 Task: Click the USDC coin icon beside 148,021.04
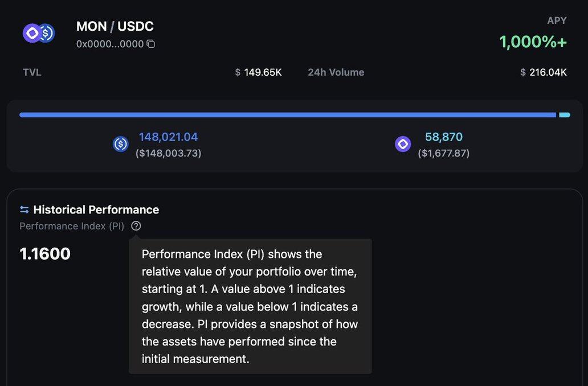[x=121, y=144]
